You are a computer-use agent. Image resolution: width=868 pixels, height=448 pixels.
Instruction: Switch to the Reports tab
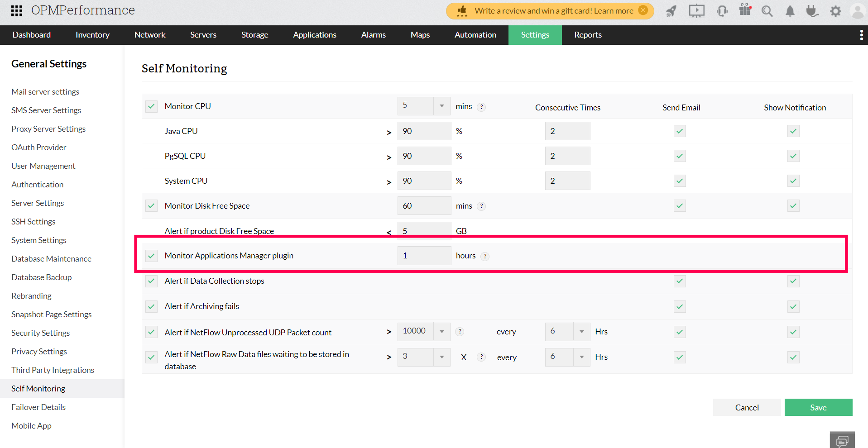[x=587, y=34]
